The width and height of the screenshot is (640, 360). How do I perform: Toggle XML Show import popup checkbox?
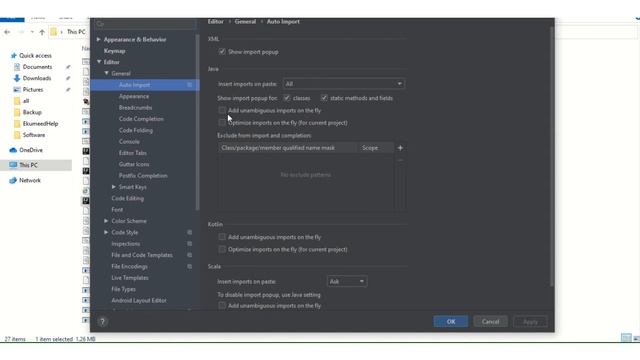(222, 52)
